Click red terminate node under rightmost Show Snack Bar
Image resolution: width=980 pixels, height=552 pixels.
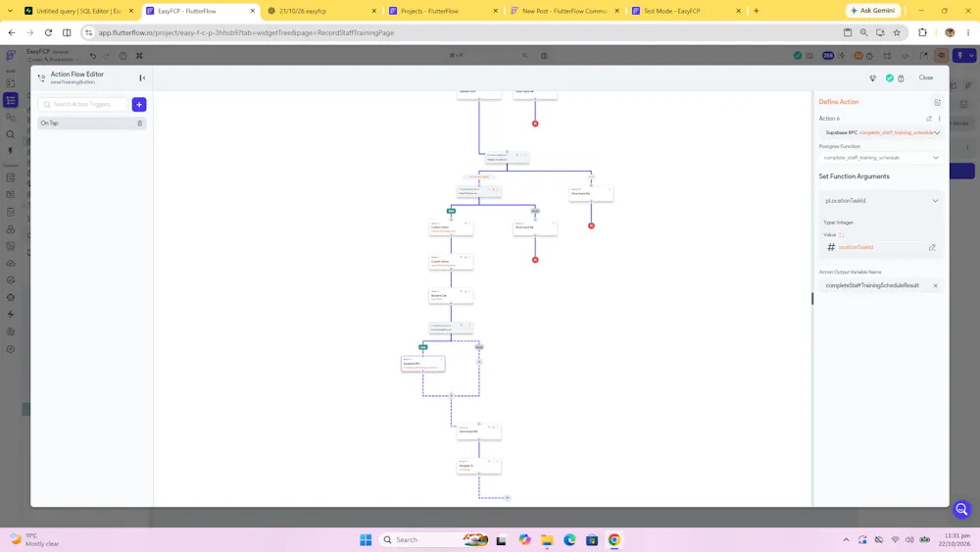tap(591, 226)
